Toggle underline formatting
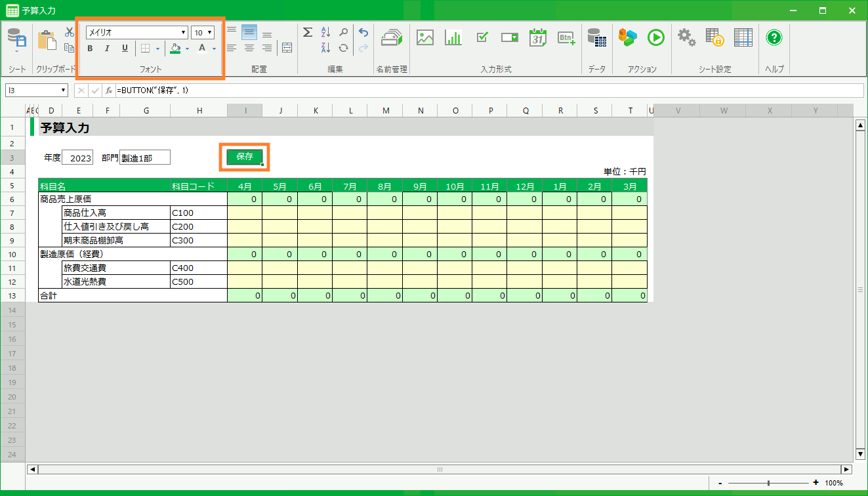The image size is (868, 496). pos(125,49)
